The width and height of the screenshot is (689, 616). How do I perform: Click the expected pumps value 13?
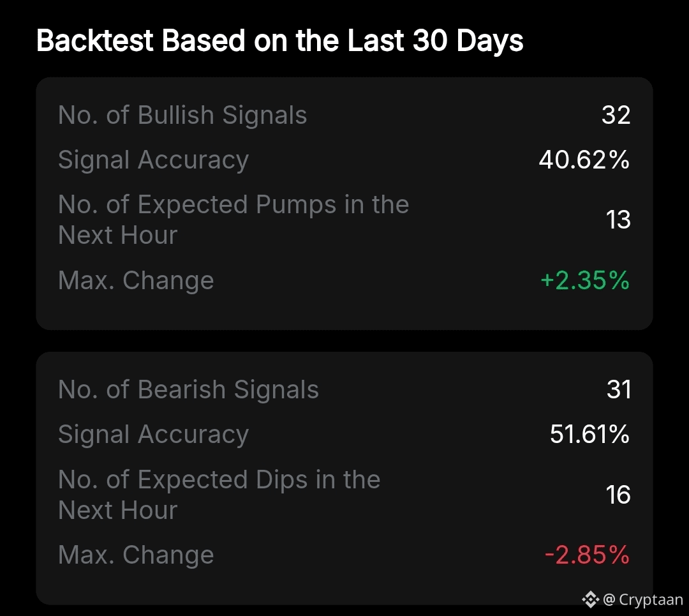click(618, 220)
